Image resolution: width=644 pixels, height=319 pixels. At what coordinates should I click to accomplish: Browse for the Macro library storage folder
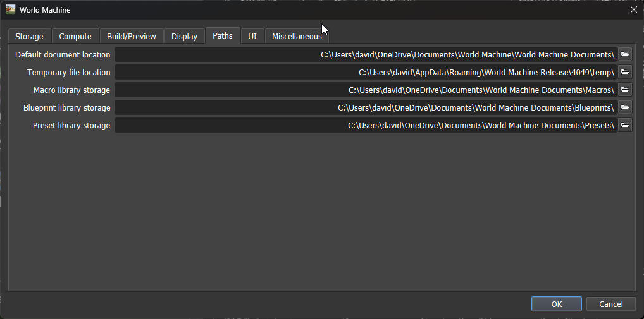(x=625, y=90)
